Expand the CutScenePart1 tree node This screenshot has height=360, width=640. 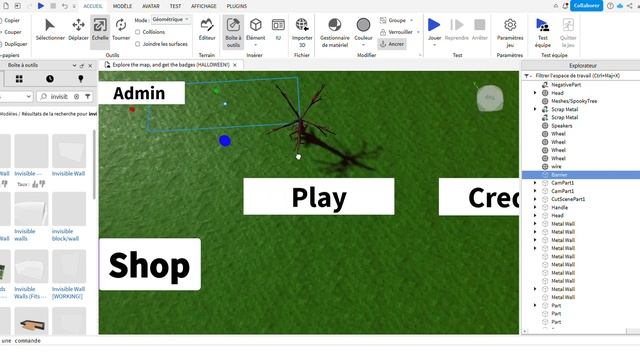pos(535,199)
